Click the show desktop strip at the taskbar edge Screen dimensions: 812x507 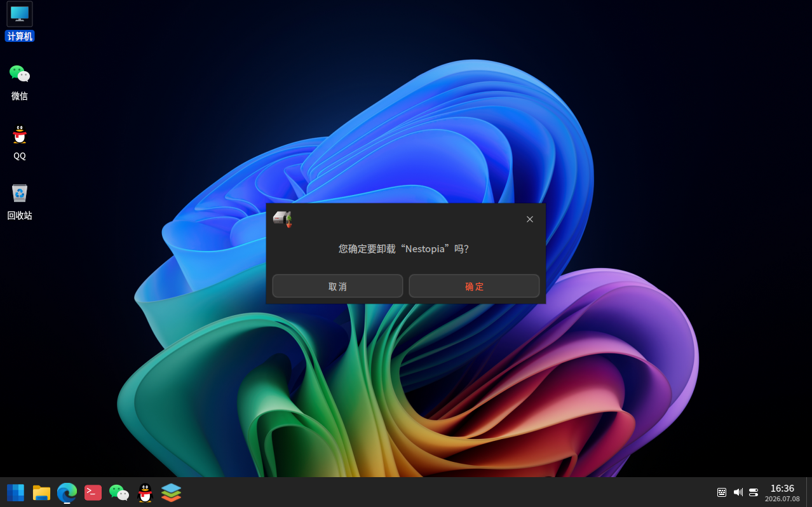pos(809,492)
